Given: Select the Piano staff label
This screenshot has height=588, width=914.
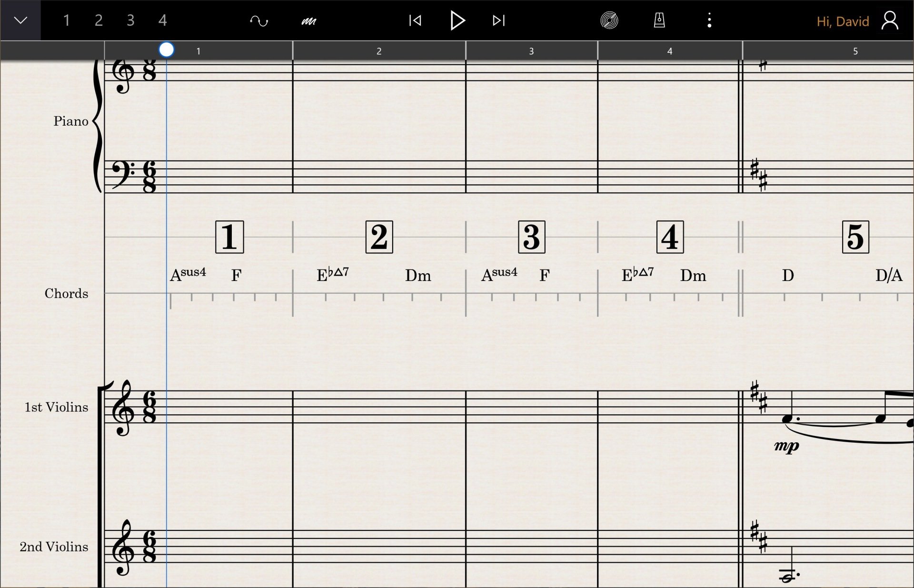Looking at the screenshot, I should click(71, 121).
